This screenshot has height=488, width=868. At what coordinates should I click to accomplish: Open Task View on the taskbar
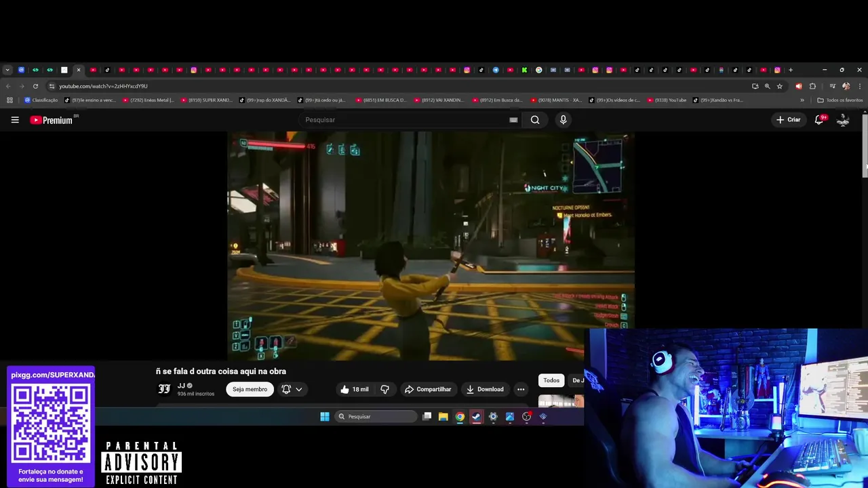point(427,417)
